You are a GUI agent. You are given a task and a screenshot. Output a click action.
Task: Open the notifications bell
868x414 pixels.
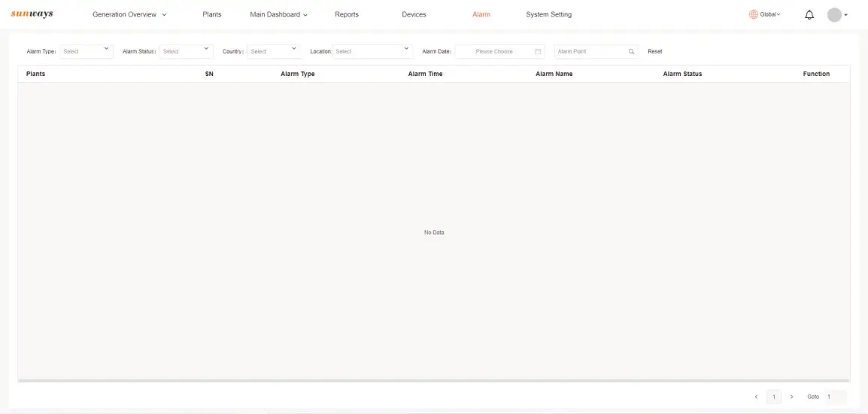(x=809, y=15)
